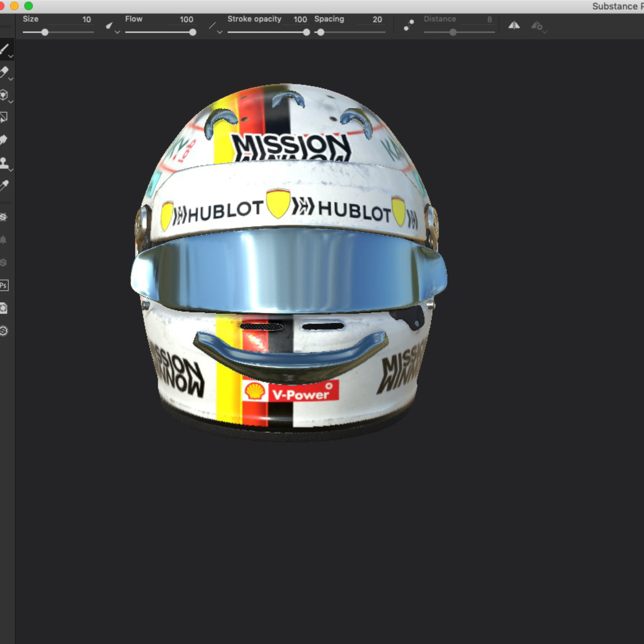644x644 pixels.
Task: Select the Clone stamp tool
Action: click(x=4, y=163)
